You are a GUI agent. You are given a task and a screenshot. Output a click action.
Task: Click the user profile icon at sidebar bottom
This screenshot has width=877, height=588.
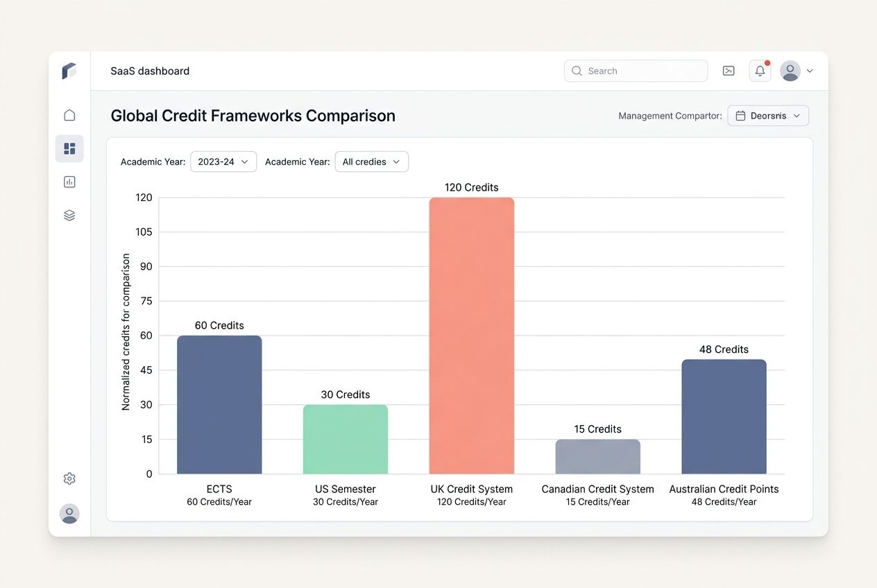point(69,514)
